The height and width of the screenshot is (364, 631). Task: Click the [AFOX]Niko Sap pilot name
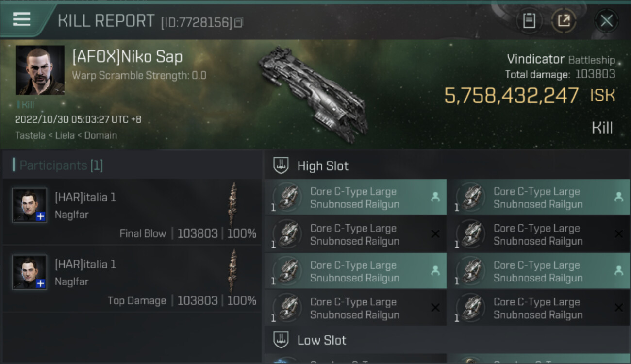tap(127, 57)
